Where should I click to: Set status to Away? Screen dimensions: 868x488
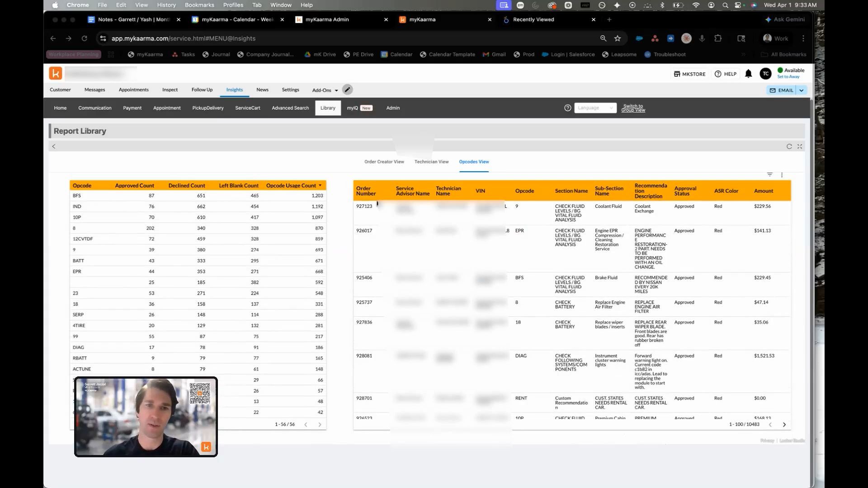[788, 77]
